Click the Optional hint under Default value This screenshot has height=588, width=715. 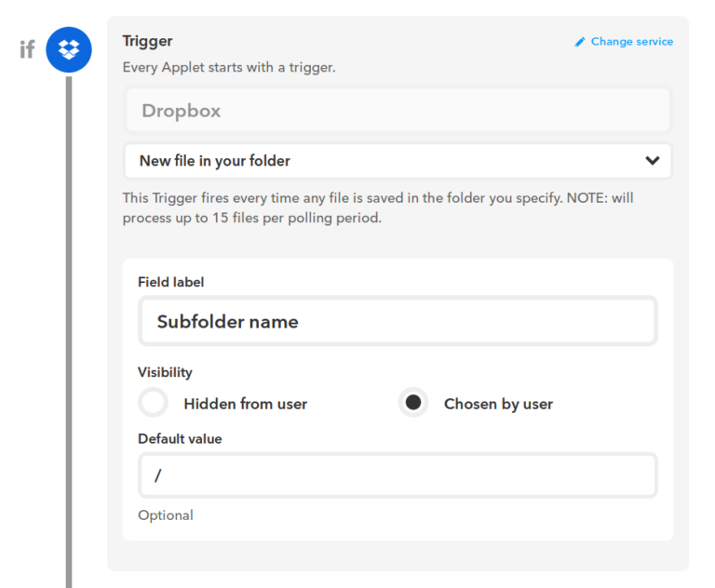[x=166, y=515]
